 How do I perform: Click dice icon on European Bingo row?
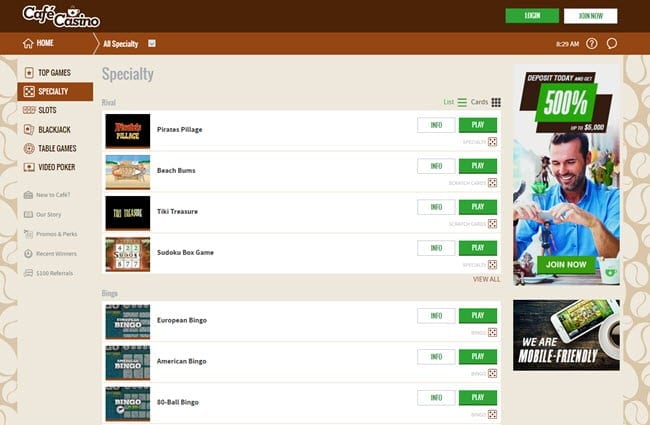click(x=492, y=333)
